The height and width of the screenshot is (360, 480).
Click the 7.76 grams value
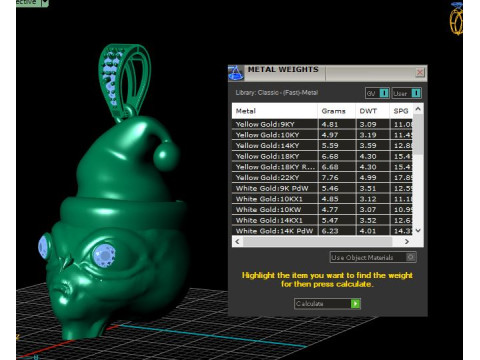coord(330,178)
